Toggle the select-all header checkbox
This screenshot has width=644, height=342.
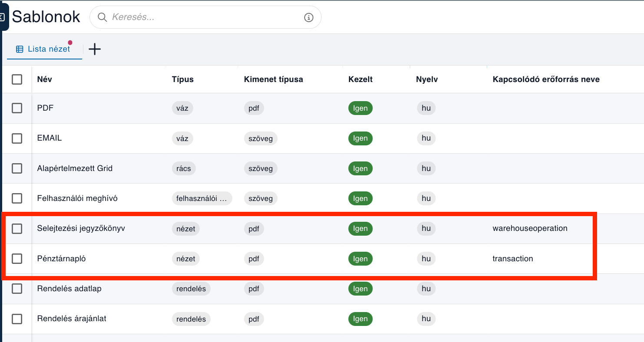coord(17,79)
